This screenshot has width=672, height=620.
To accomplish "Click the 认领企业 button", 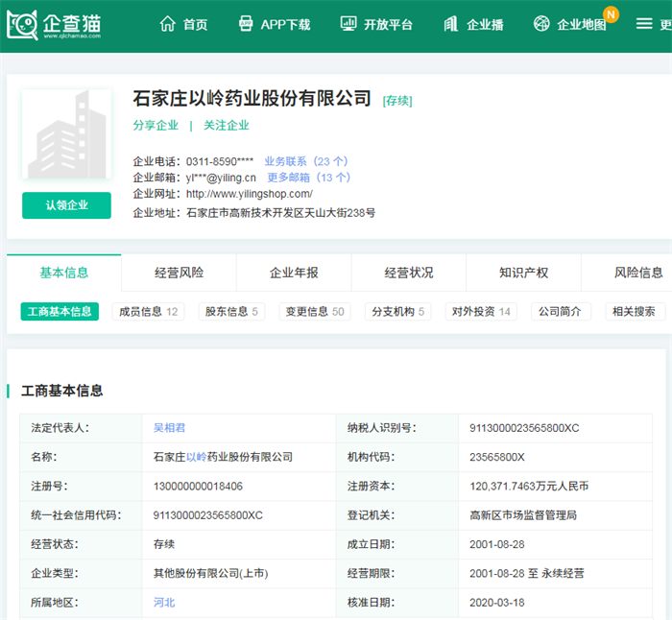I will (x=67, y=205).
